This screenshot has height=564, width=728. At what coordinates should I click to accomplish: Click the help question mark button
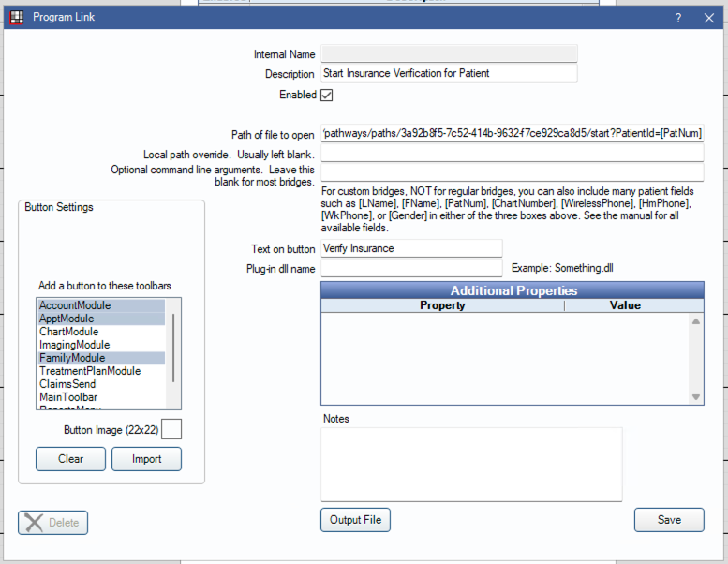677,17
